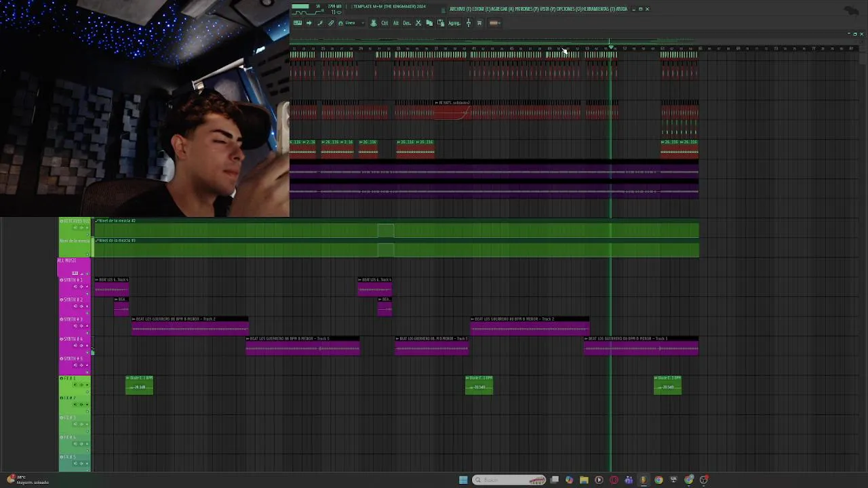868x488 pixels.
Task: Click the Windows taskbar search box
Action: click(509, 480)
